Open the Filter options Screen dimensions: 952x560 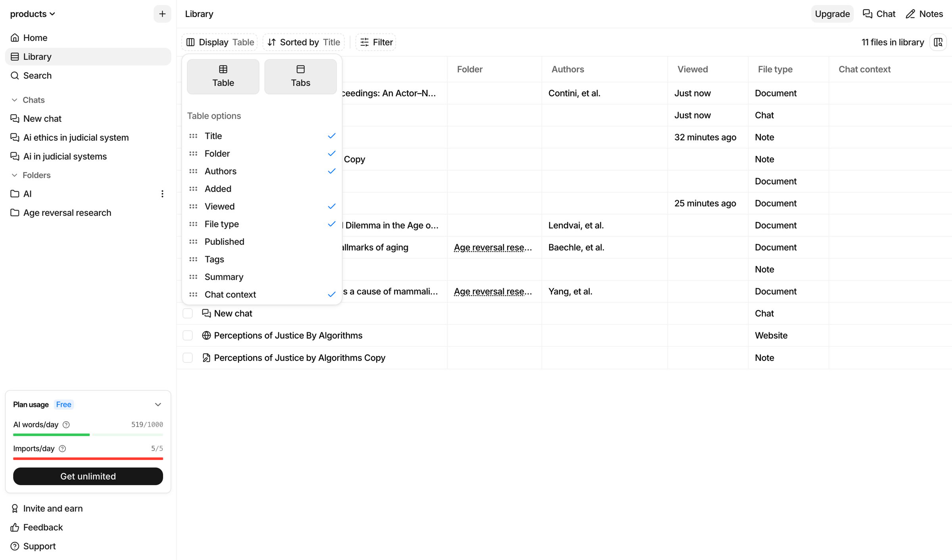[376, 42]
